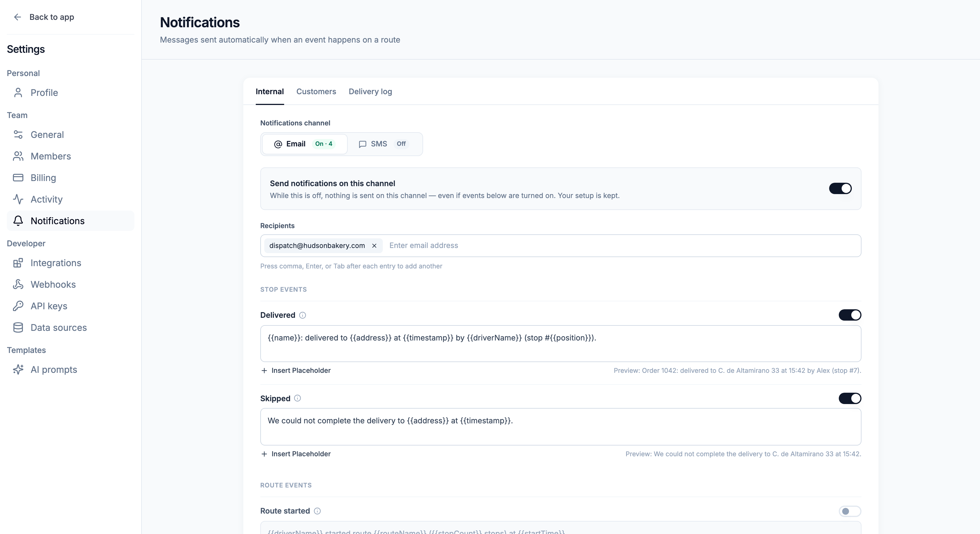980x534 pixels.
Task: Click the Skipped preview text line
Action: click(743, 454)
